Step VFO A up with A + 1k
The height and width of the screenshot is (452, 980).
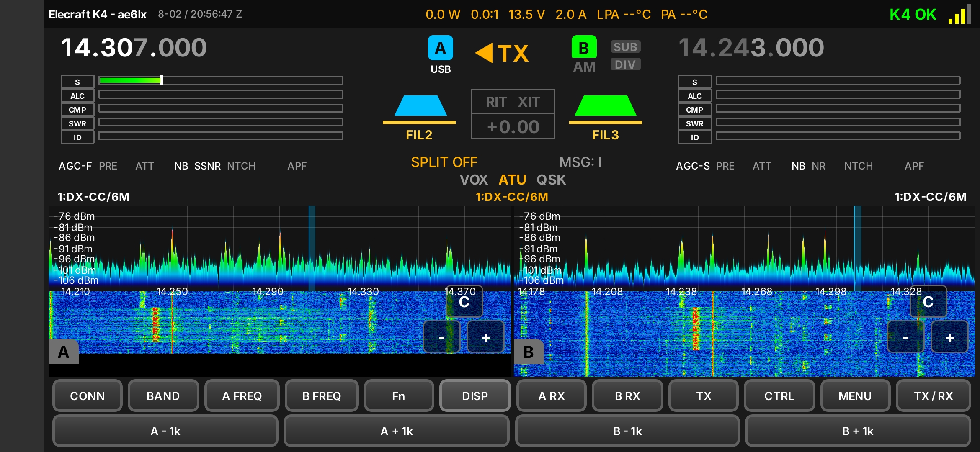(397, 431)
